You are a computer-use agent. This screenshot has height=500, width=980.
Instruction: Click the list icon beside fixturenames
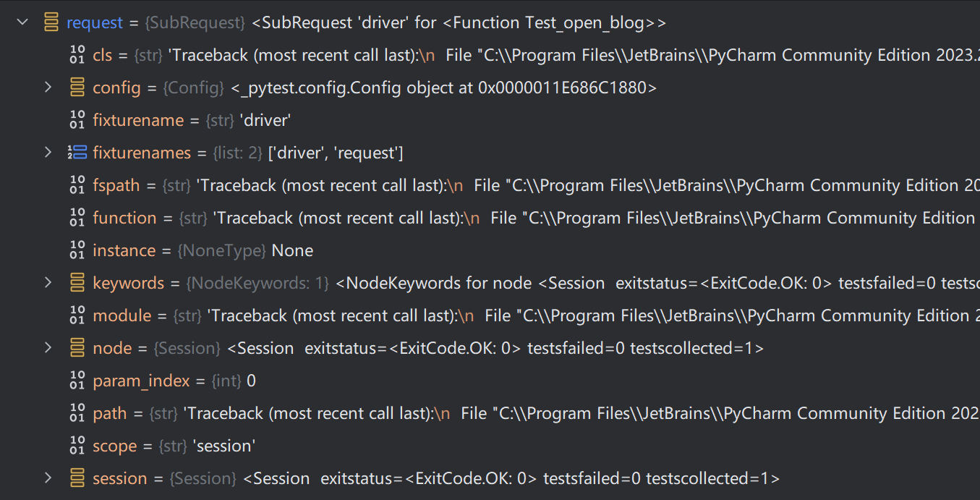click(x=77, y=153)
